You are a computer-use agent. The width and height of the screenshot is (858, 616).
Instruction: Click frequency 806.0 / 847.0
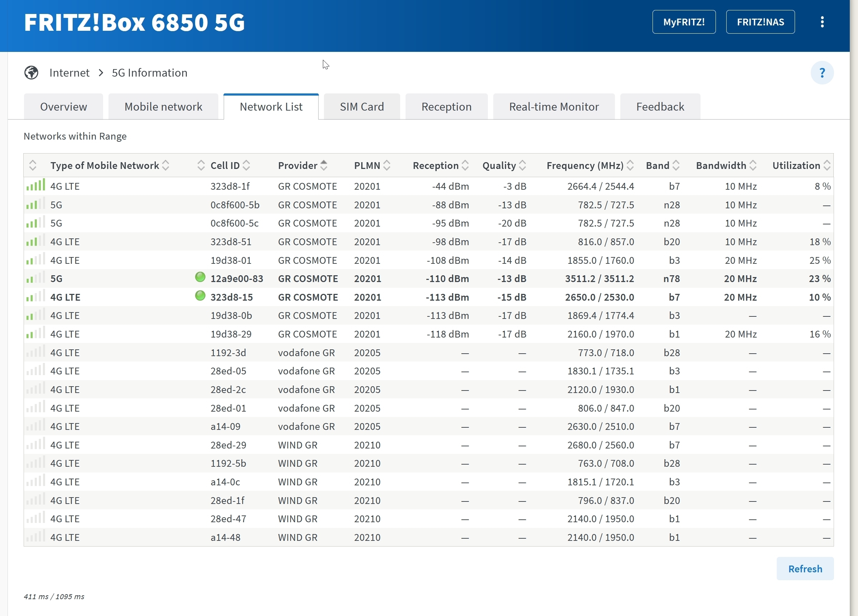(x=606, y=408)
